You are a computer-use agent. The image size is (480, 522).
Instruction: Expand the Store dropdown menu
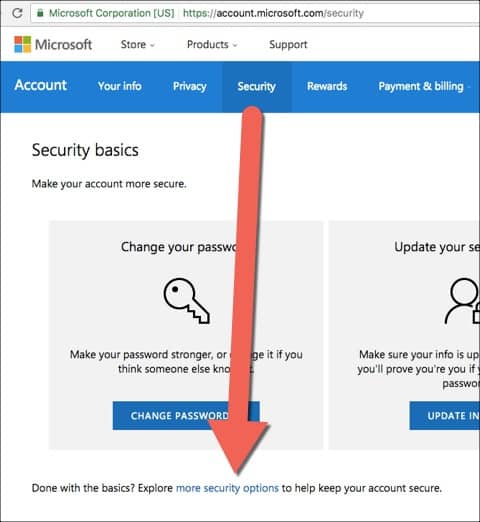(138, 44)
